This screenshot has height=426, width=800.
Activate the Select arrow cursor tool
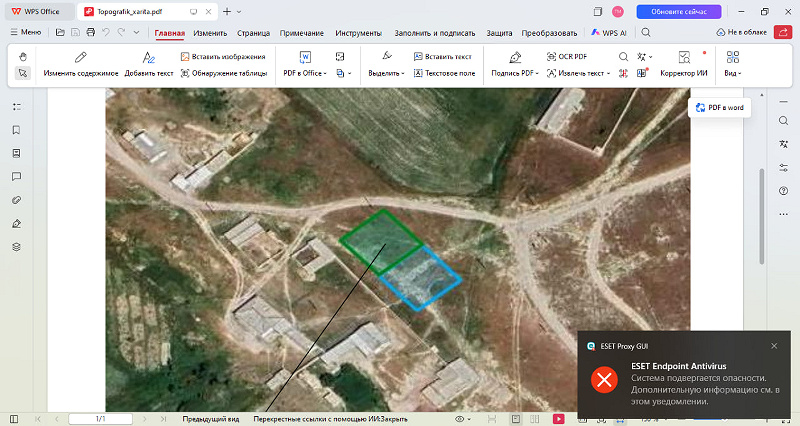pos(23,73)
